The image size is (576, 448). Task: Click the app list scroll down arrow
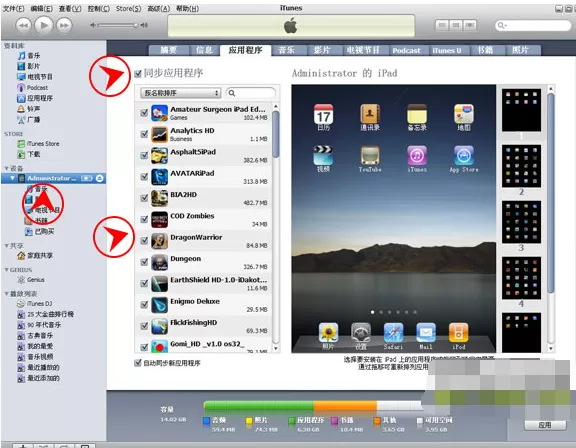point(276,348)
